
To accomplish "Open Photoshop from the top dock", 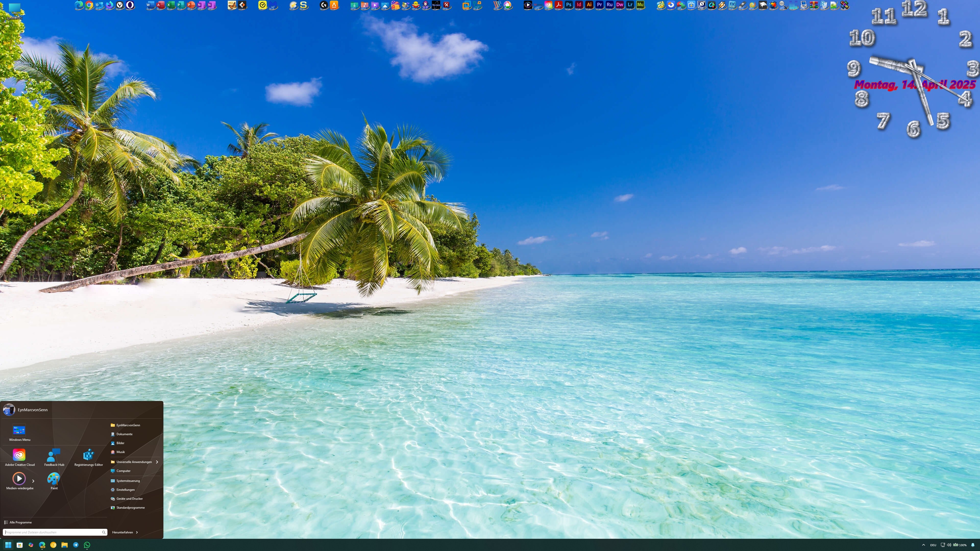I will point(568,5).
